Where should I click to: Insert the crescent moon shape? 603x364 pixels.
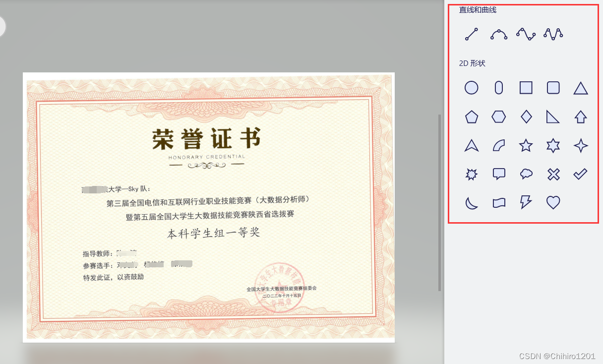(x=472, y=203)
